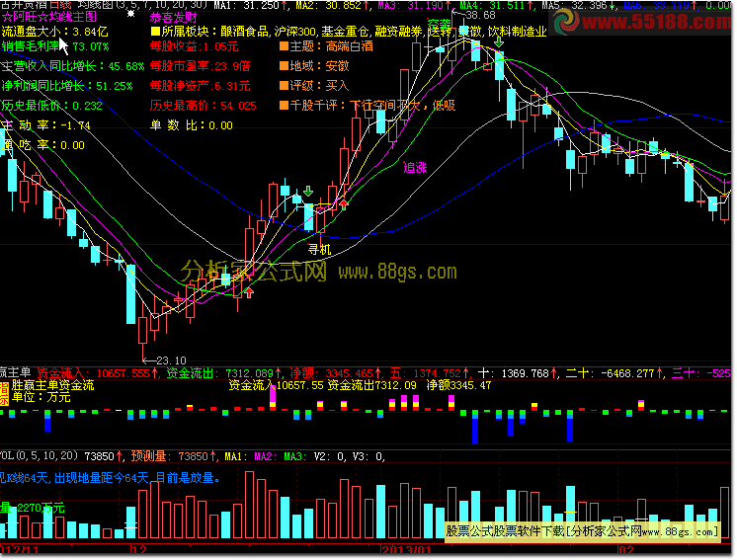This screenshot has width=737, height=560.
Task: Click the 净额: 3345.465 header value
Action: [335, 373]
